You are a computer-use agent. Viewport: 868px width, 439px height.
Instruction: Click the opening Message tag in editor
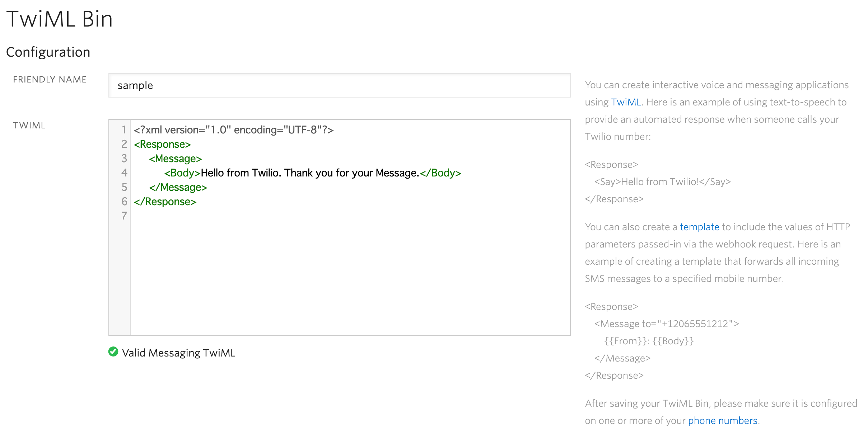pyautogui.click(x=176, y=159)
